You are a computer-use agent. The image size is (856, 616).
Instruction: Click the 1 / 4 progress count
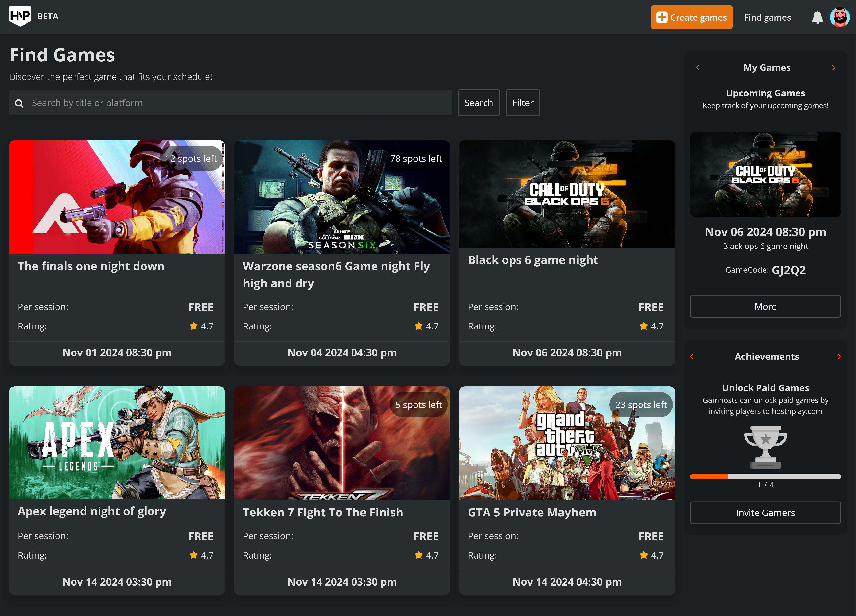tap(765, 485)
